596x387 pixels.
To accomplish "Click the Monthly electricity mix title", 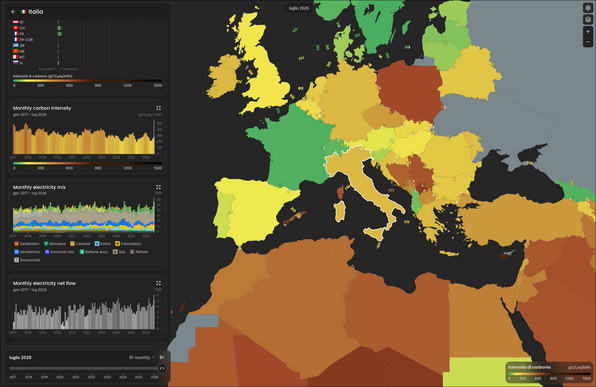I will [x=39, y=187].
